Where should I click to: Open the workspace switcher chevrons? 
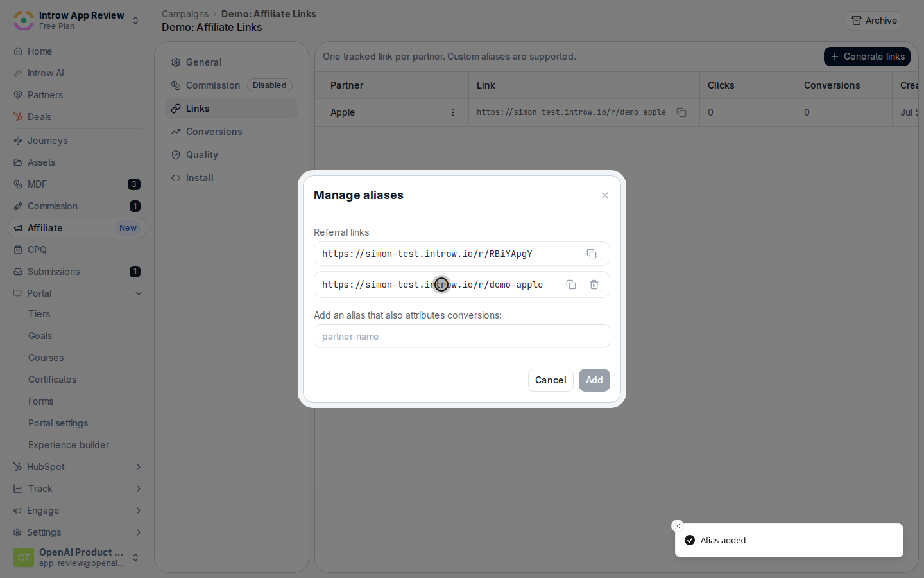(x=135, y=21)
